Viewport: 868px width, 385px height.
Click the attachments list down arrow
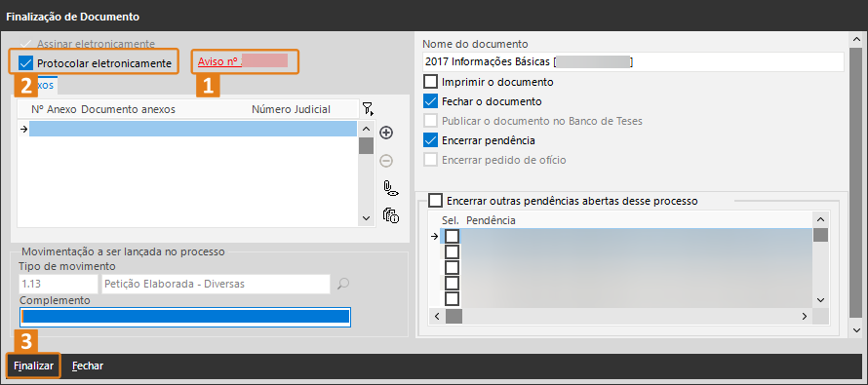point(366,218)
